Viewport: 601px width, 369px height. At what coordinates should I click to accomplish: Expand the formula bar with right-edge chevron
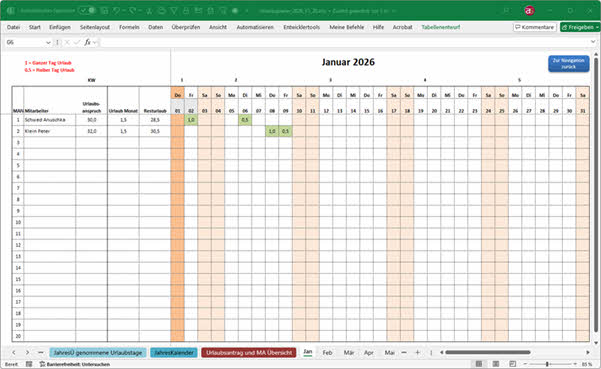(x=593, y=42)
